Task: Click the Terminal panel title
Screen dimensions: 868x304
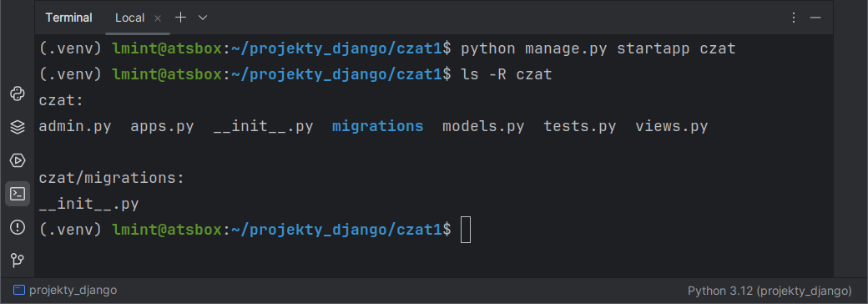Action: point(68,18)
